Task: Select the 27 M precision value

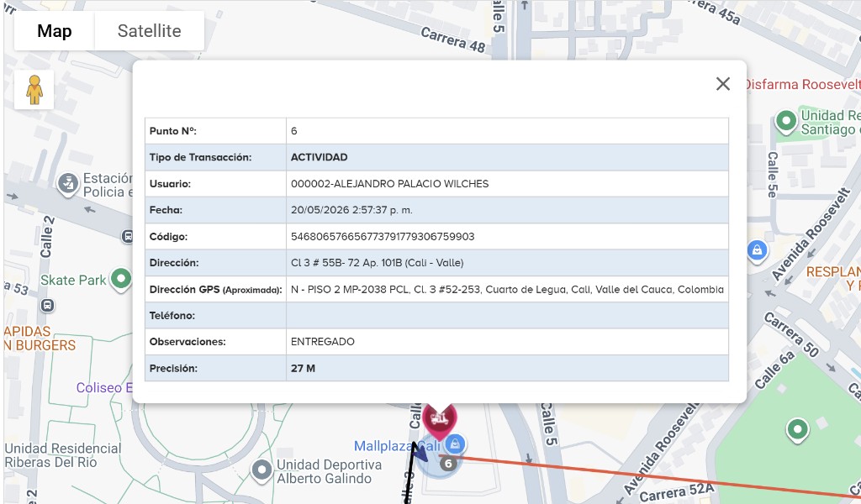Action: pyautogui.click(x=303, y=369)
